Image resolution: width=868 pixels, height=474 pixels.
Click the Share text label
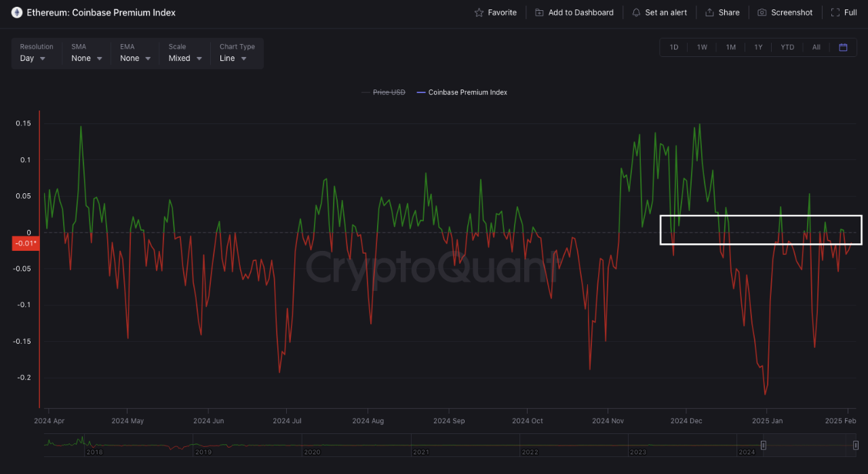click(729, 13)
